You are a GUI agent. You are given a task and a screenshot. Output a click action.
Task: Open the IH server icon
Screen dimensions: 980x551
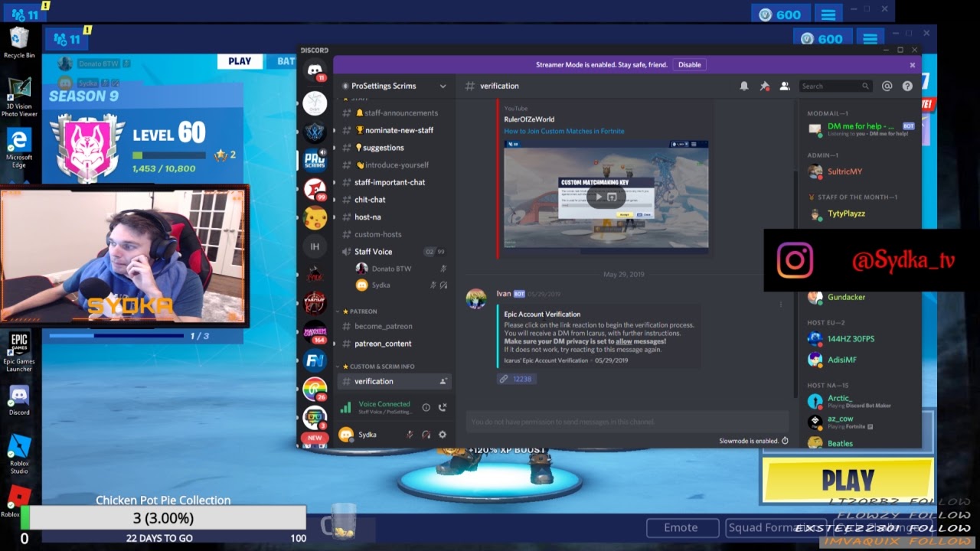(315, 246)
